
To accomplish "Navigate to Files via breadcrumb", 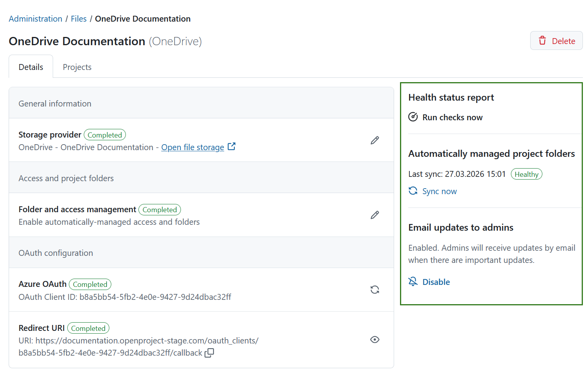I will point(79,18).
